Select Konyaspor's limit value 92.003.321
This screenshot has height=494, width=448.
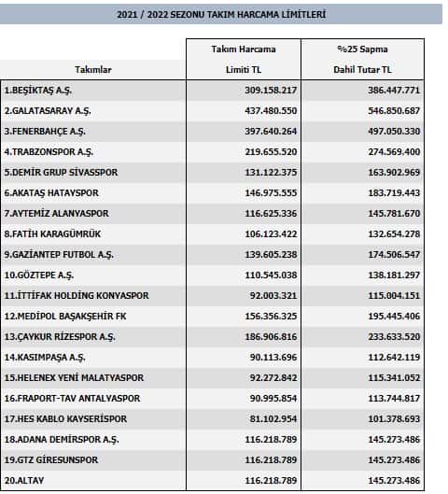tap(273, 295)
